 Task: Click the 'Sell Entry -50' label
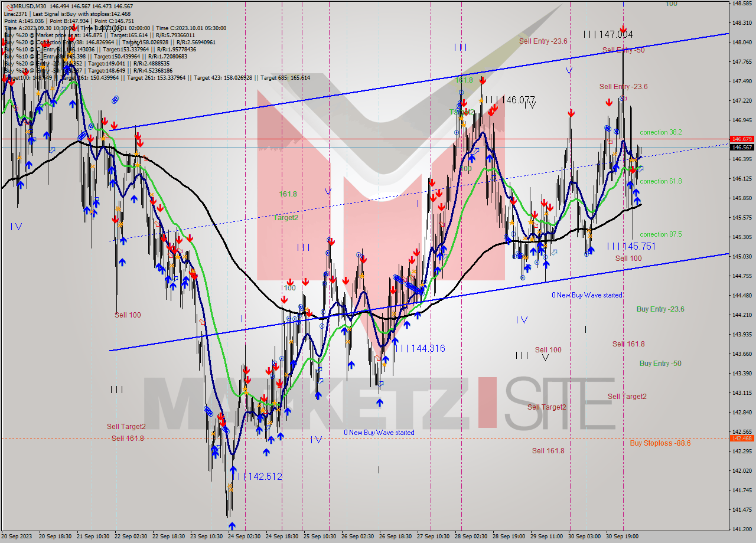pos(623,50)
